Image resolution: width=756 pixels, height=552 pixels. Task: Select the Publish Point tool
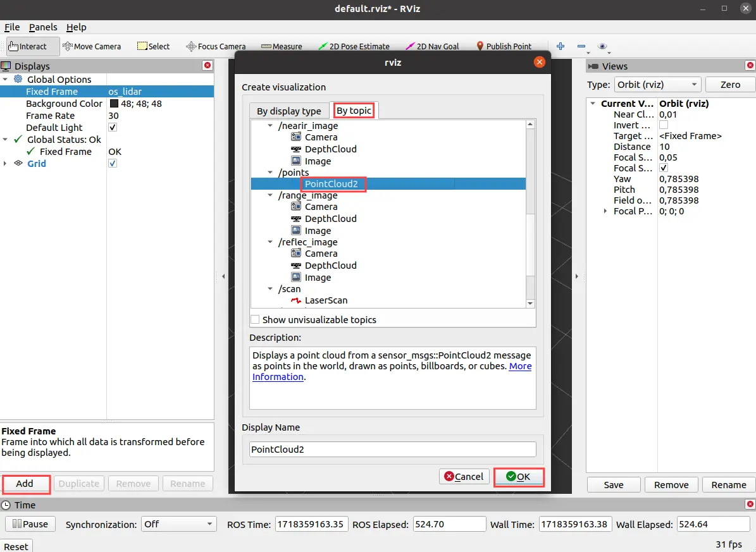pyautogui.click(x=504, y=46)
